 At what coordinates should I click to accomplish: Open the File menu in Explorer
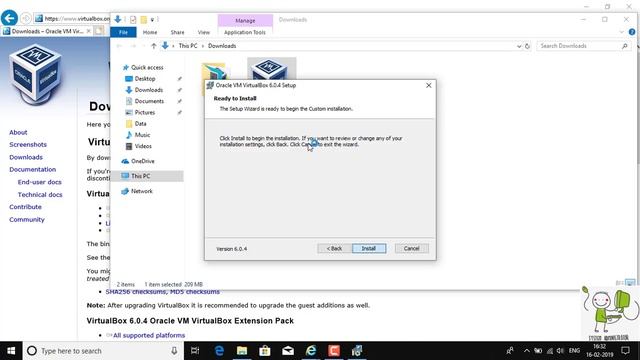[x=123, y=32]
